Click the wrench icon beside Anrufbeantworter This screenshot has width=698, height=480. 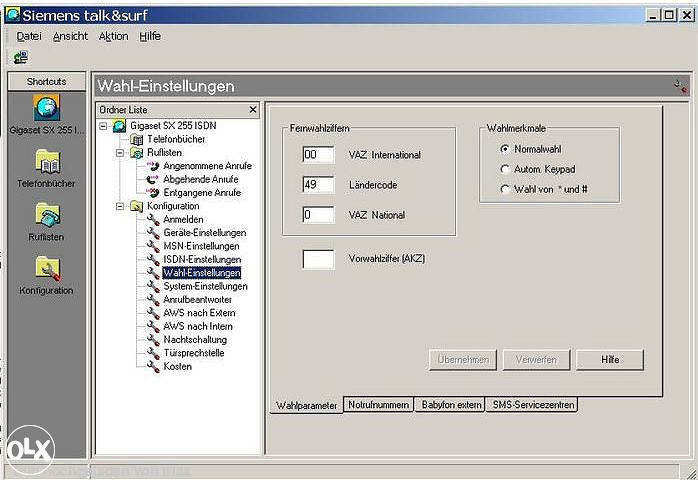pyautogui.click(x=153, y=300)
